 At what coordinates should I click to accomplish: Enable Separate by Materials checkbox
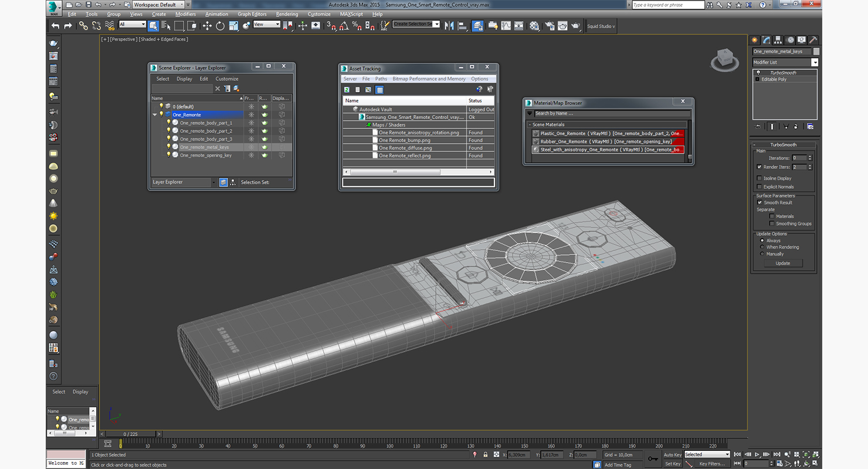[x=772, y=216]
